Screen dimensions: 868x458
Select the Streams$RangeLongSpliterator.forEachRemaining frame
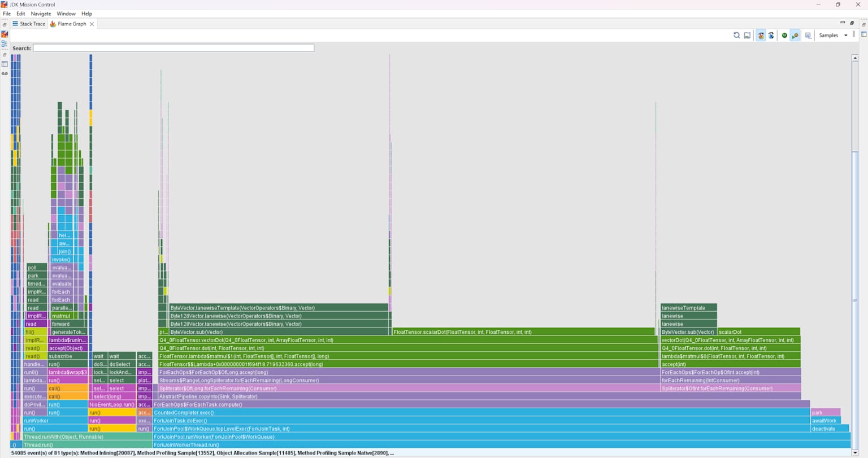(x=408, y=380)
